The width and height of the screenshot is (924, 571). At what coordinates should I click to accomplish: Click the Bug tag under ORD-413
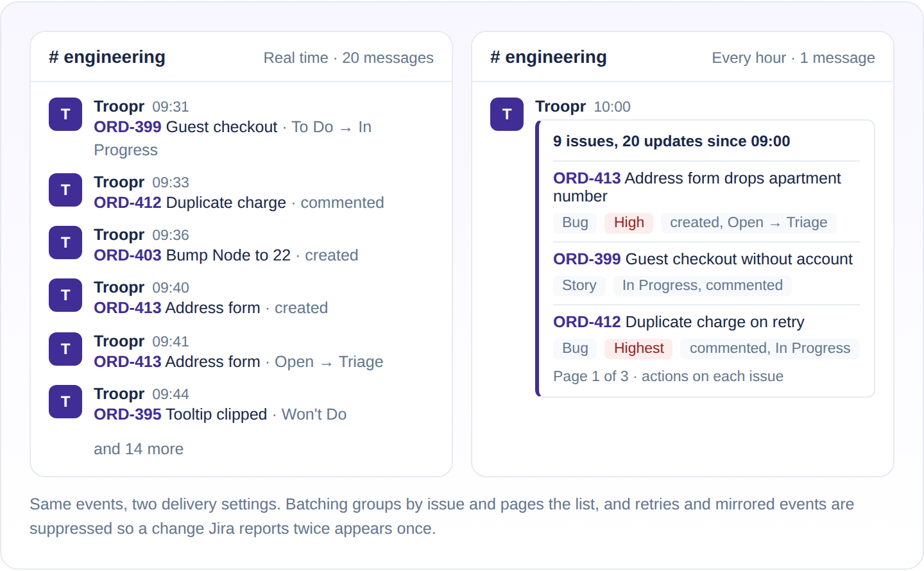point(575,223)
